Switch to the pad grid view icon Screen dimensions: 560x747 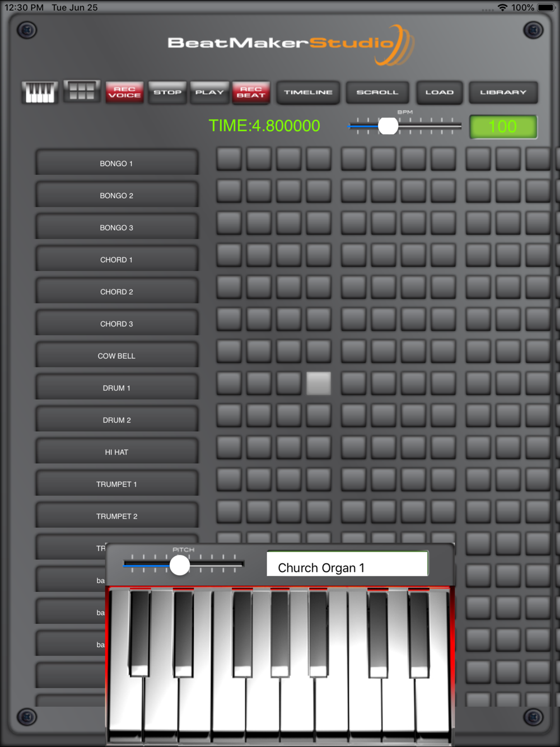[82, 91]
